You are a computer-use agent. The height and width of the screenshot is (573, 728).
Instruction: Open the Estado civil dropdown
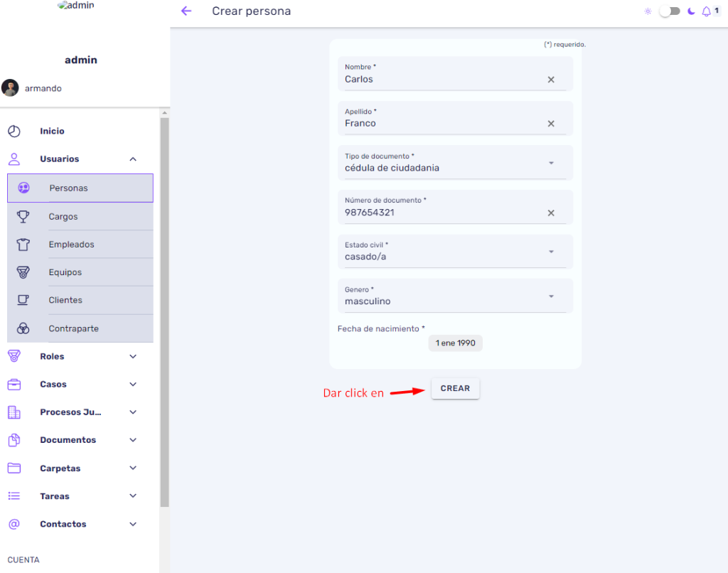click(x=455, y=252)
